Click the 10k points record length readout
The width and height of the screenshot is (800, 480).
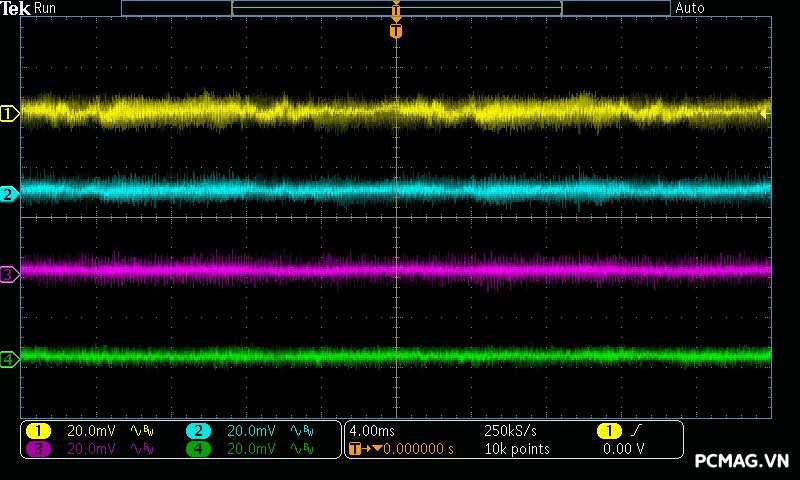pos(517,449)
